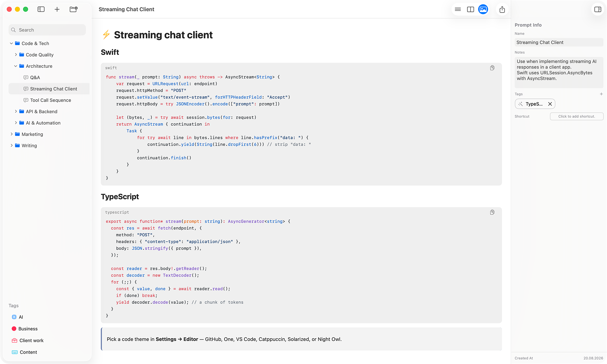Open the share button in toolbar
Screen dimensions: 607x364
click(x=502, y=9)
